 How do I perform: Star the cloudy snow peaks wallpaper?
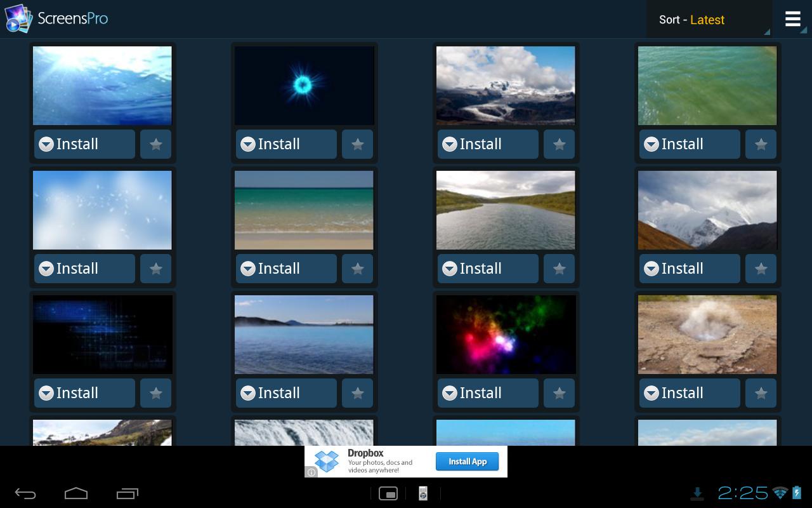pyautogui.click(x=761, y=269)
